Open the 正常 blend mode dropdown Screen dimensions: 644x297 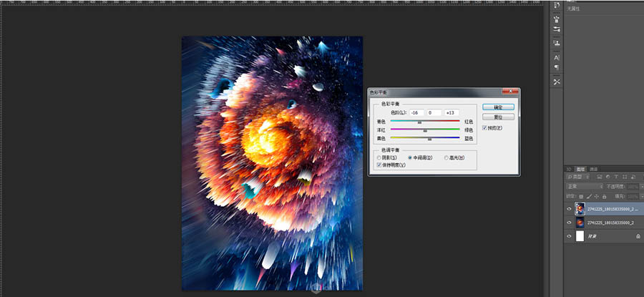click(x=583, y=186)
